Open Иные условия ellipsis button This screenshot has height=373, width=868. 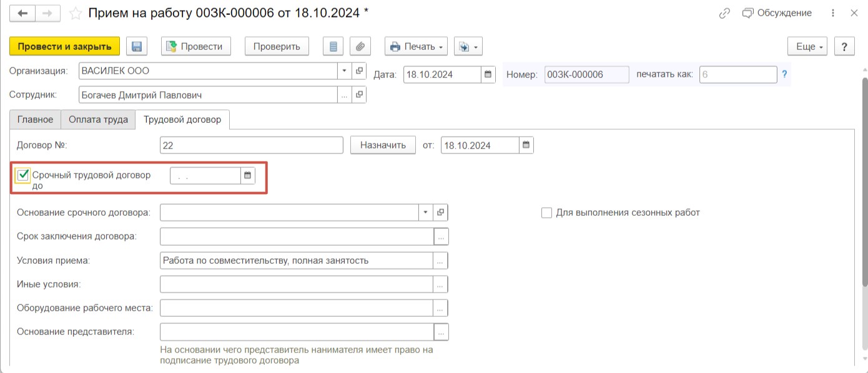[441, 284]
